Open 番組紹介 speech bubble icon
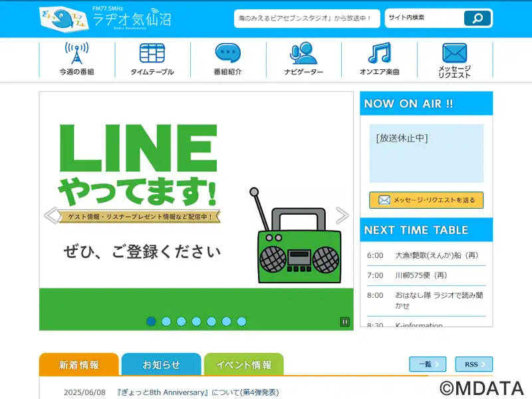The height and width of the screenshot is (399, 532). click(228, 53)
